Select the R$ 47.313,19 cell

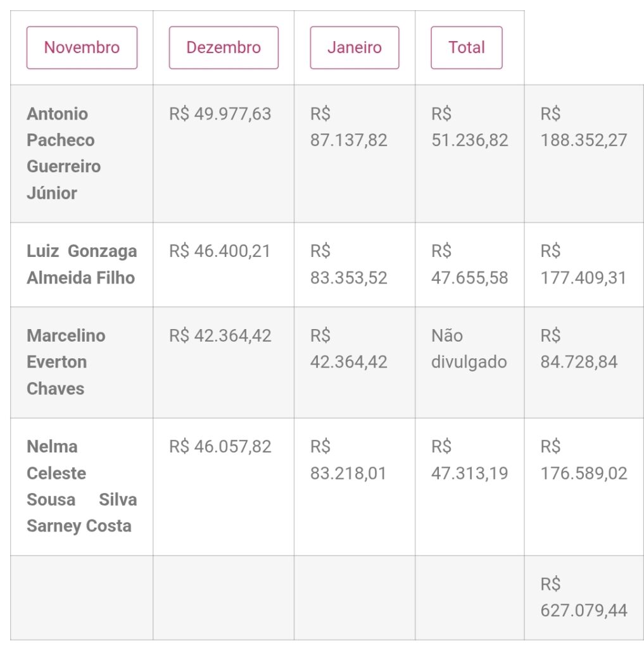pyautogui.click(x=469, y=460)
